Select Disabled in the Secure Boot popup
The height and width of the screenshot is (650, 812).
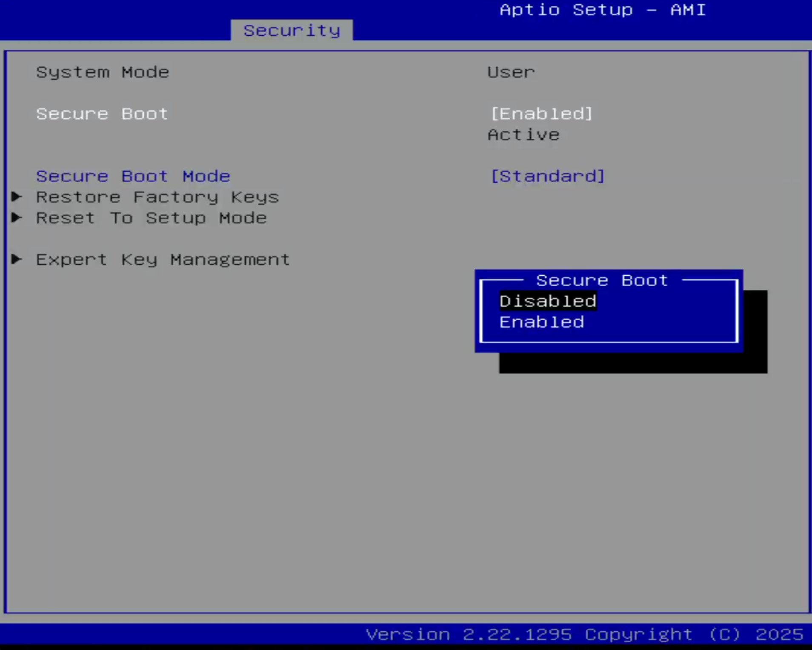[x=548, y=301]
